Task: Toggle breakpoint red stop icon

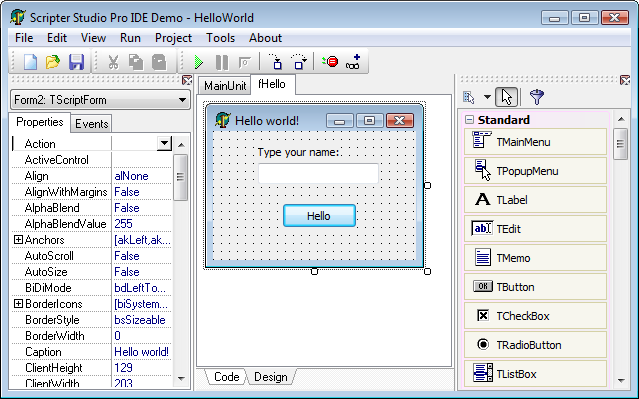Action: coord(331,62)
